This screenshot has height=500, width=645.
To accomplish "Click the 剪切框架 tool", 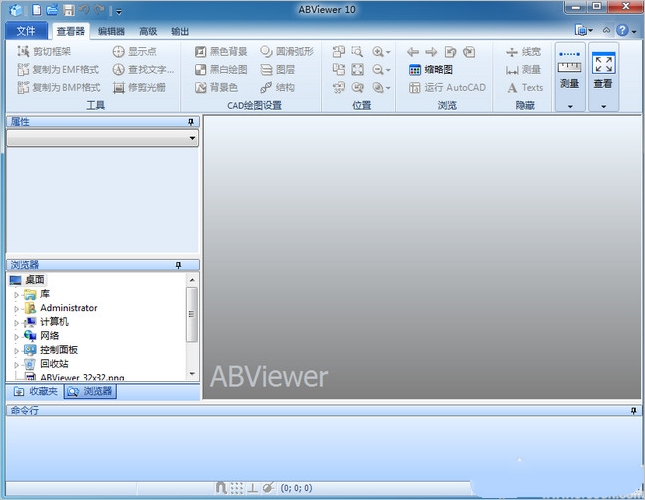I will tap(44, 51).
